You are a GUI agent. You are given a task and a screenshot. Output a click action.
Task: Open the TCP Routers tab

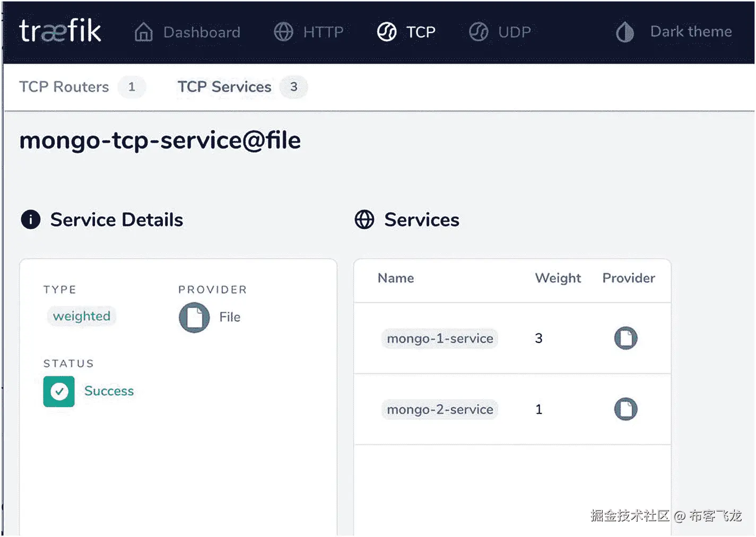tap(64, 87)
